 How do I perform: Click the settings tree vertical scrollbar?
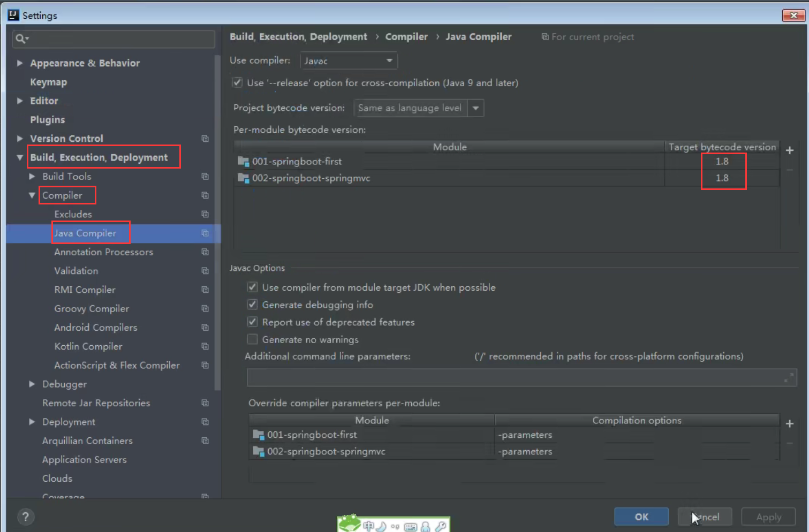coord(217,222)
